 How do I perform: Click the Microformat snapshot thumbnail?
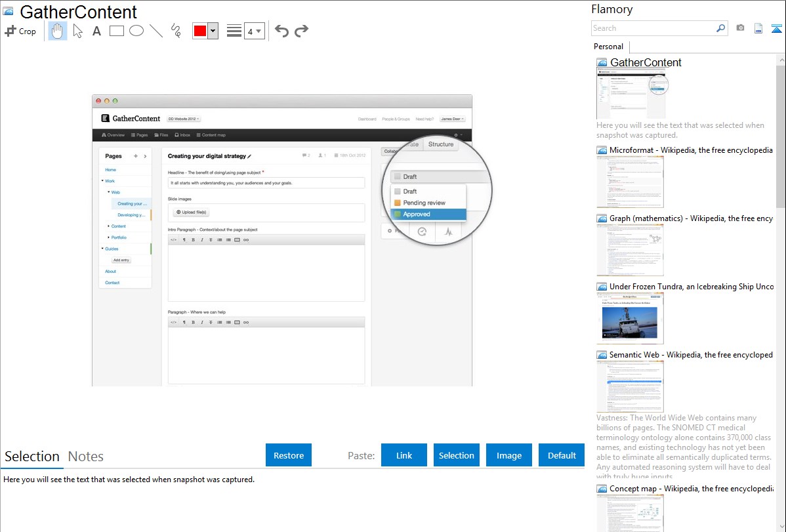pos(630,182)
